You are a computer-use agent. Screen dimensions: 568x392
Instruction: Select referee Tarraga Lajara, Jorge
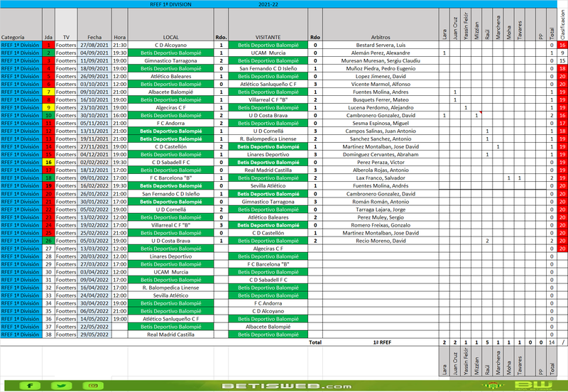[381, 209]
